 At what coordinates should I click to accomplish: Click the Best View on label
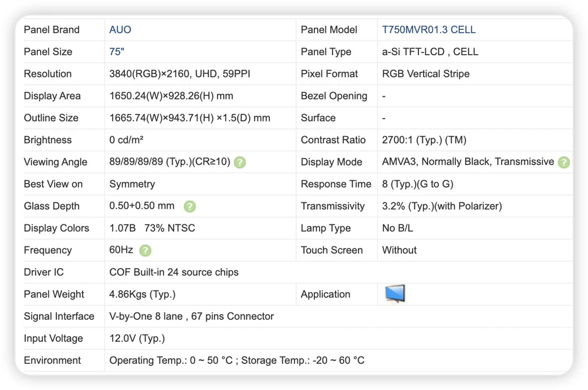click(53, 185)
